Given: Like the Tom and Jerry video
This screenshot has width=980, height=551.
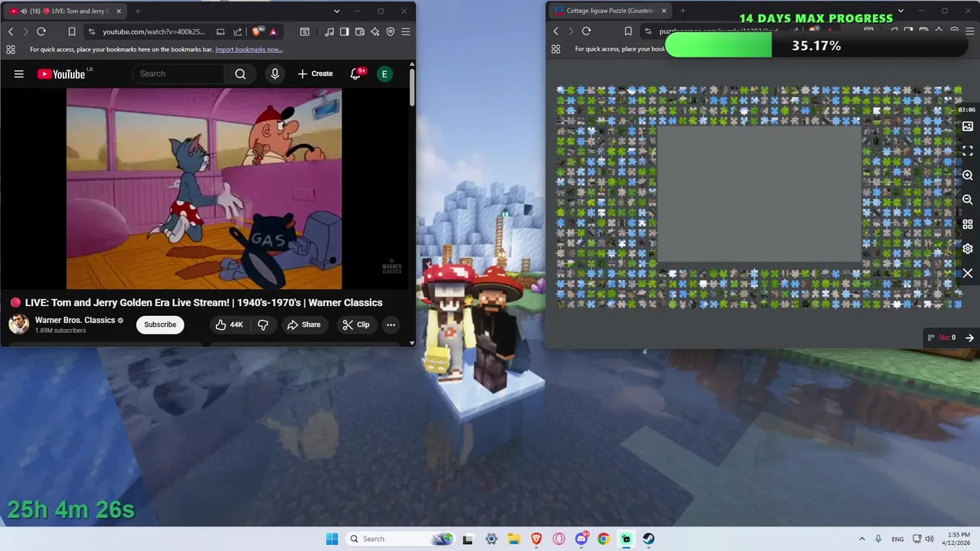Looking at the screenshot, I should pyautogui.click(x=229, y=324).
